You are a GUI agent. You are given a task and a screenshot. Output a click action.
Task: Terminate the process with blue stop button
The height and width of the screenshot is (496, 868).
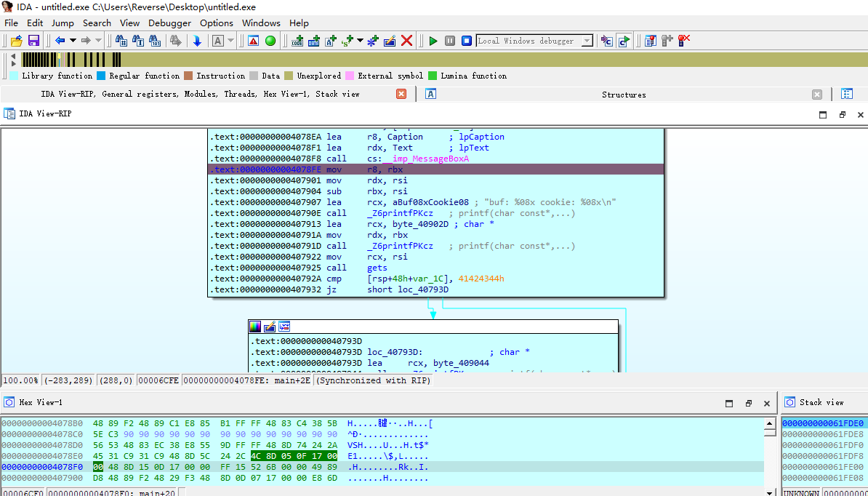coord(467,41)
